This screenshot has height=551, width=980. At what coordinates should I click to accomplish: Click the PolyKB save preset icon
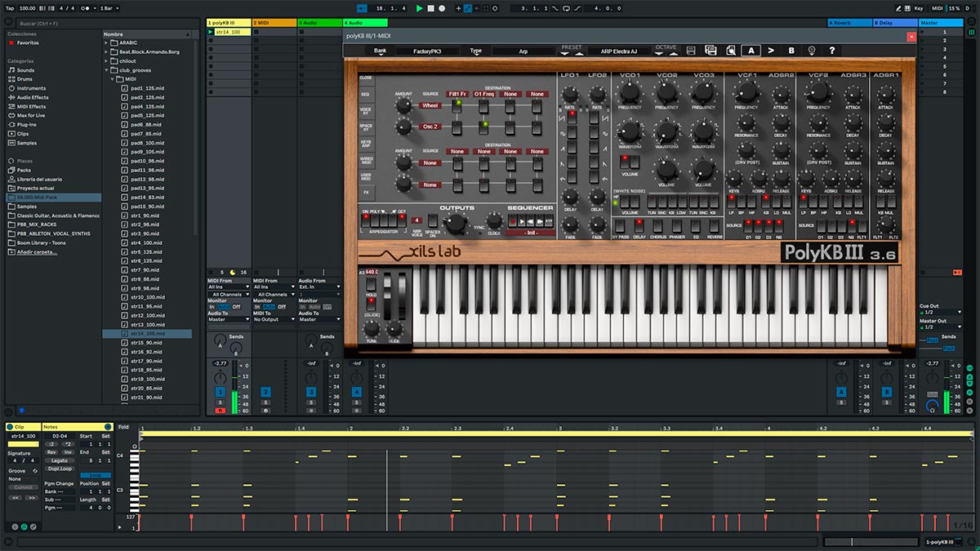click(691, 51)
